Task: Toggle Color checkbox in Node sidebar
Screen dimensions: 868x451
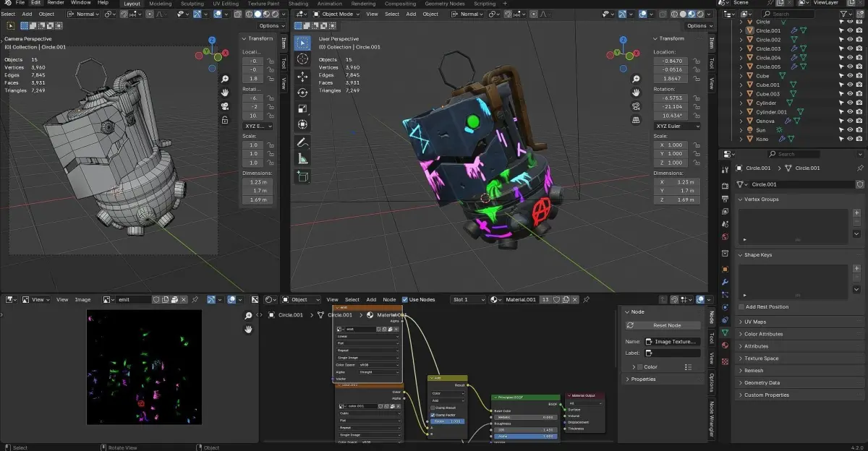Action: [x=639, y=367]
